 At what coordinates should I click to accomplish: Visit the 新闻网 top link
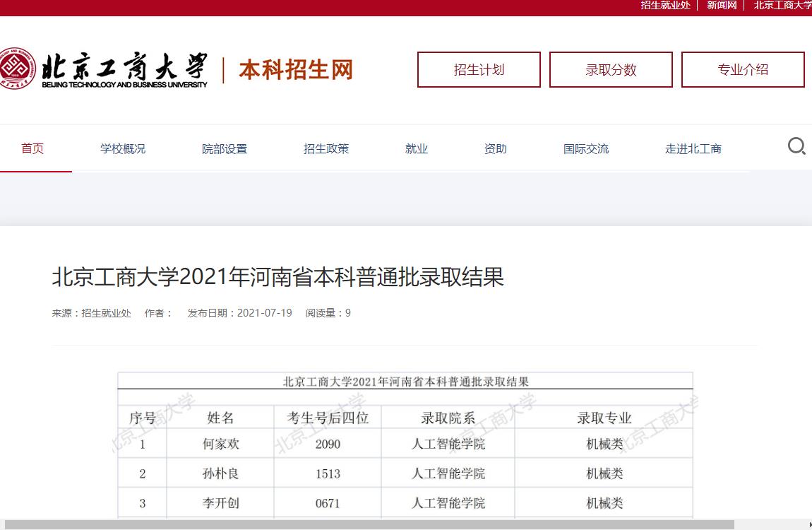coord(722,5)
